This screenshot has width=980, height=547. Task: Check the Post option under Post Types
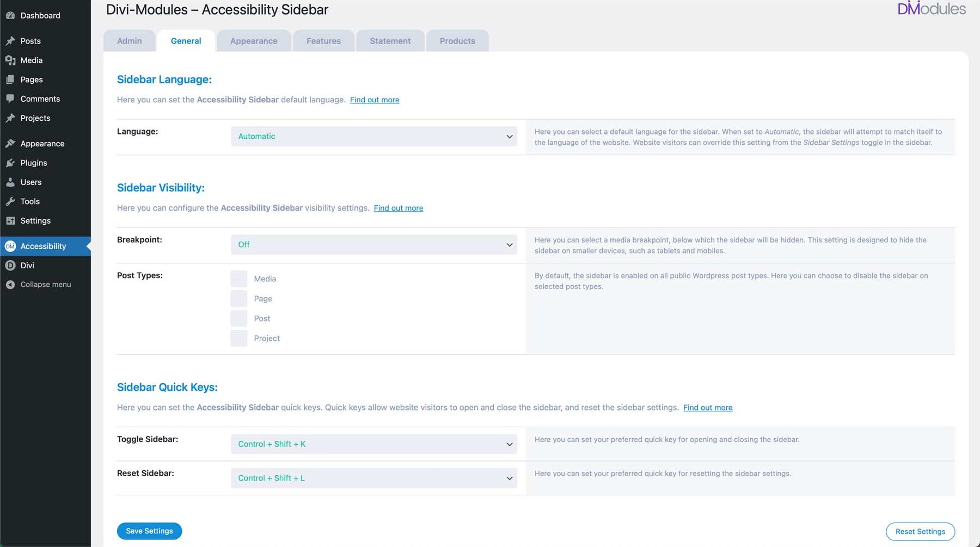click(238, 318)
